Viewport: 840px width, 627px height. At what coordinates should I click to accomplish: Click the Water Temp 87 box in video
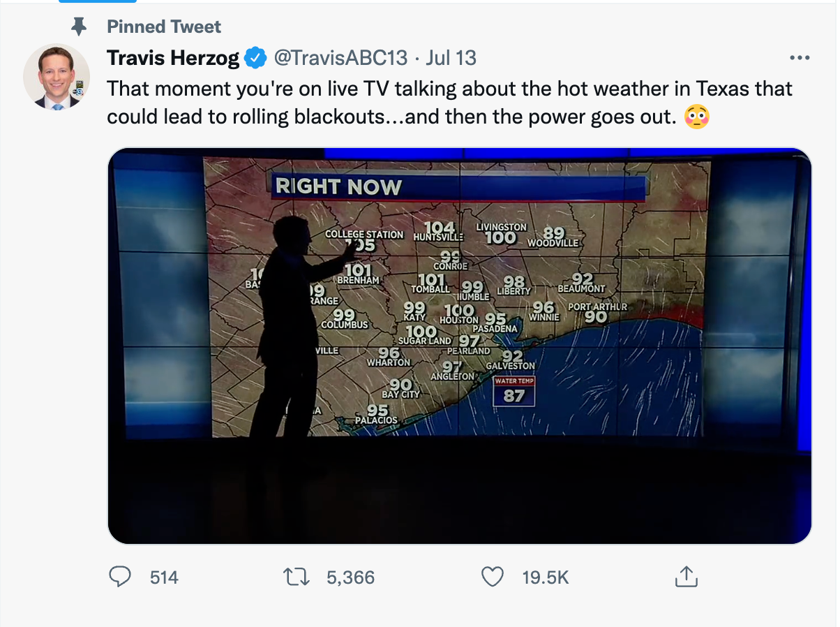514,392
